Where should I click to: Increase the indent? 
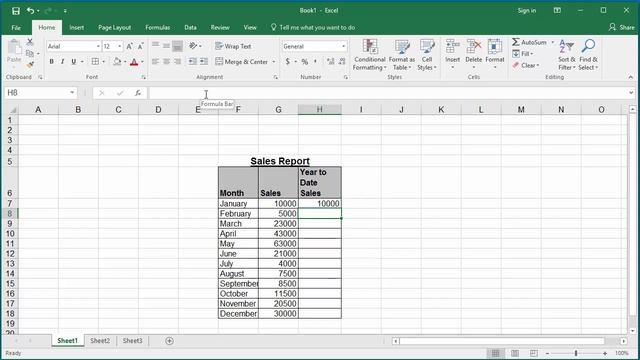pyautogui.click(x=204, y=62)
